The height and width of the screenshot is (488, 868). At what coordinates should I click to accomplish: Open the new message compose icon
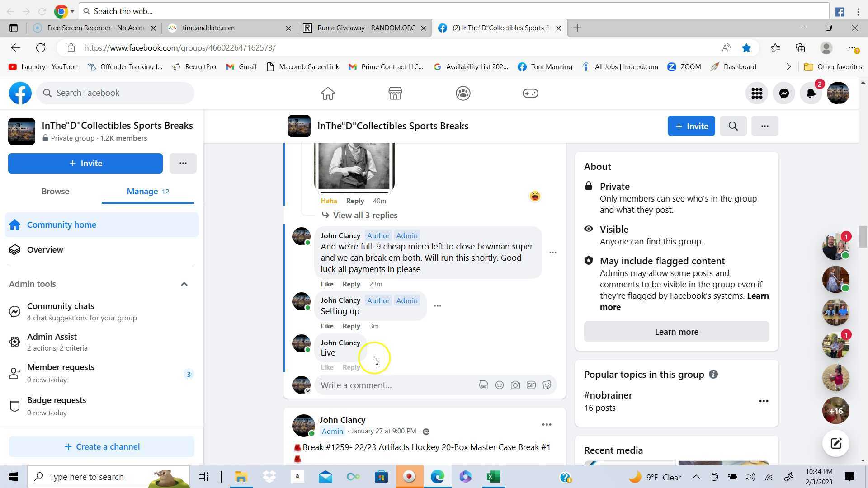[835, 443]
